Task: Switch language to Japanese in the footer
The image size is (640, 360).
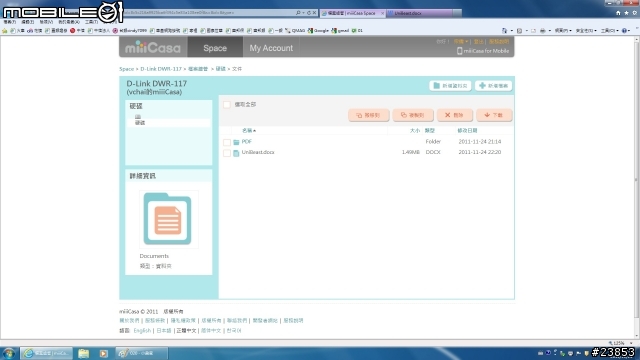Action: point(164,331)
